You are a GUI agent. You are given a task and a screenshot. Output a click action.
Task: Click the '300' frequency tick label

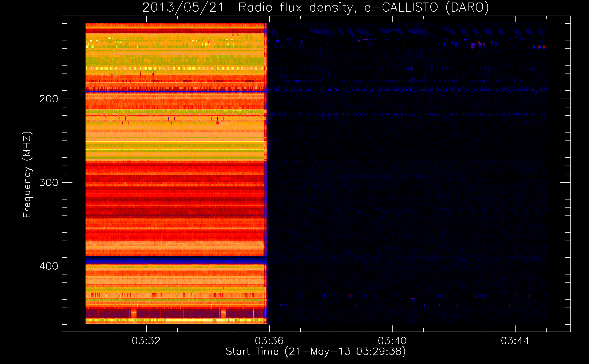[x=49, y=182]
